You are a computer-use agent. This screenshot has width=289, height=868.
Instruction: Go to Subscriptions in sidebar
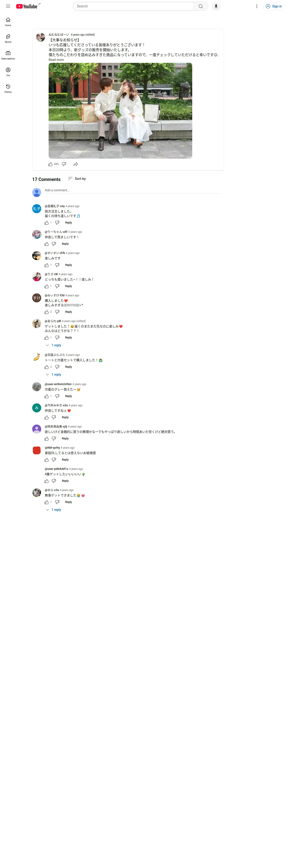[8, 55]
